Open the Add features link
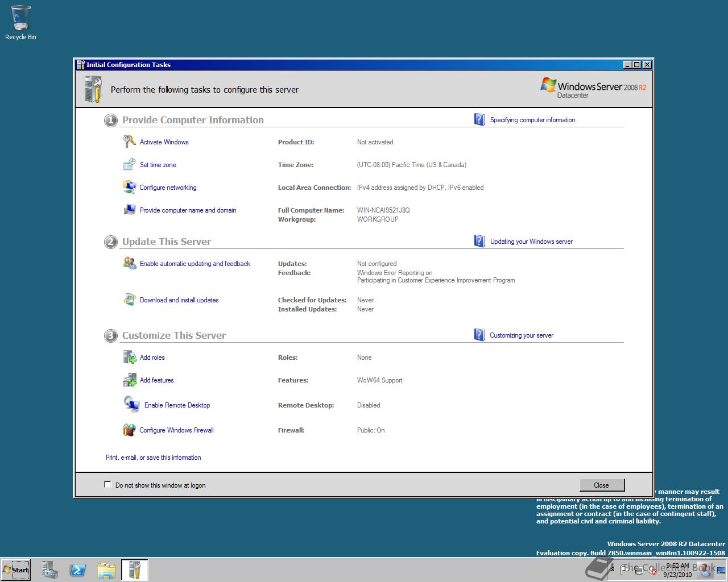 pyautogui.click(x=156, y=380)
